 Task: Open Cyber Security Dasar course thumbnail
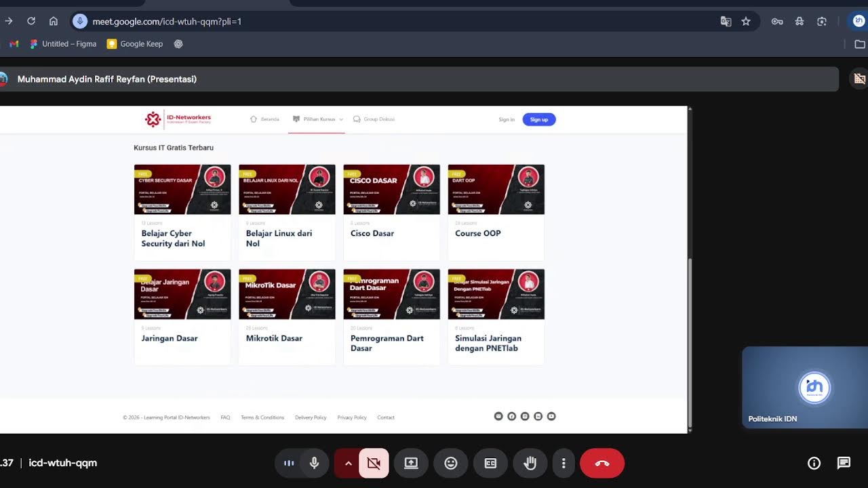[182, 189]
